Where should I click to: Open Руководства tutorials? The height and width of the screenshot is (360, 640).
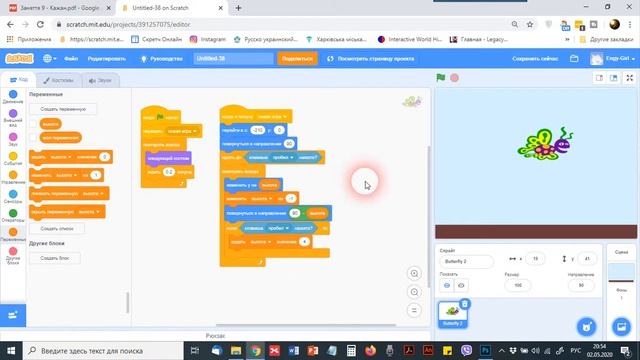(x=162, y=58)
